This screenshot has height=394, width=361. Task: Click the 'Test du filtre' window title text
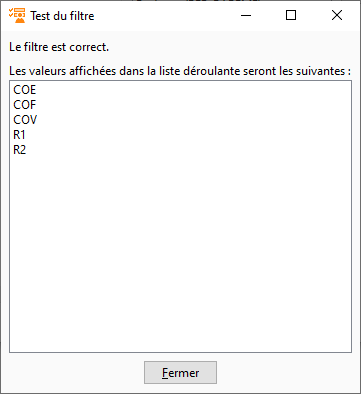(x=62, y=16)
